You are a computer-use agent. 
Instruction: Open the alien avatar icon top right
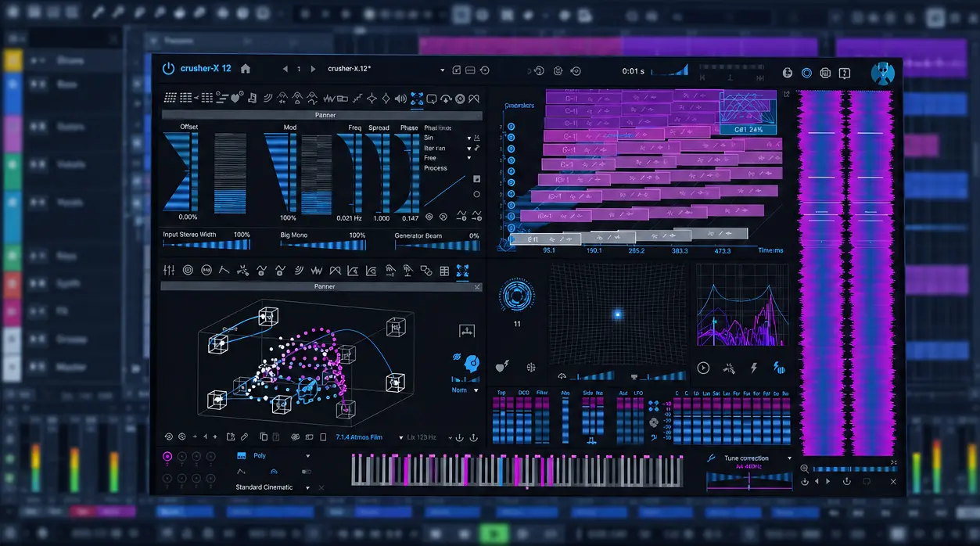pos(882,74)
